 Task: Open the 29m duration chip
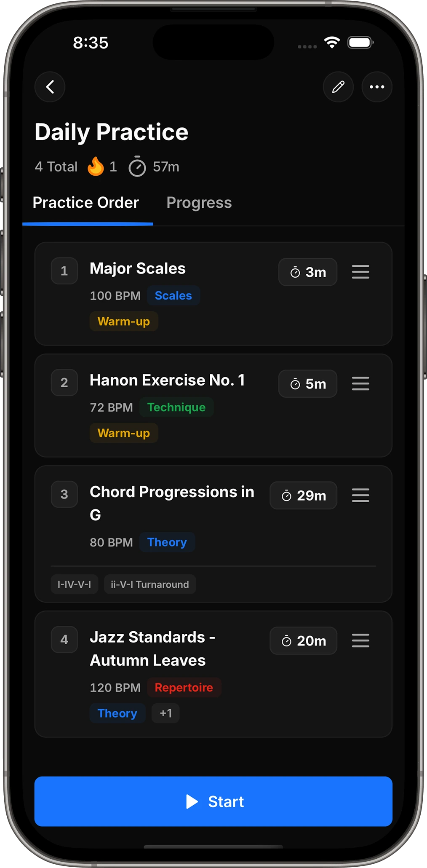pyautogui.click(x=304, y=496)
